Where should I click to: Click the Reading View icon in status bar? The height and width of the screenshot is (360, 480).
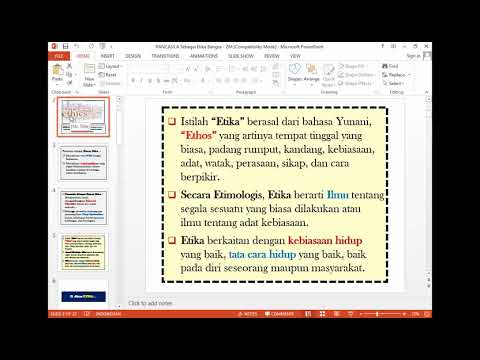[x=336, y=314]
